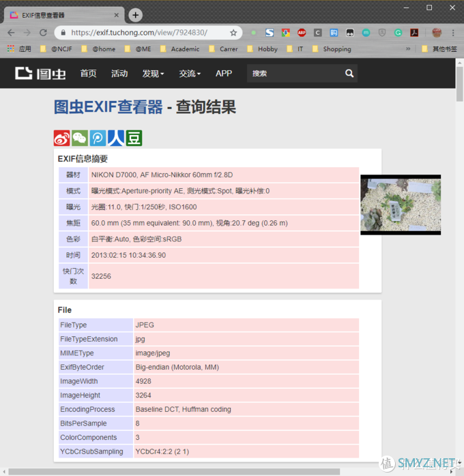Screen dimensions: 464x476
Task: Click the Baseline DCT, Huffman coding cell
Action: (x=246, y=409)
